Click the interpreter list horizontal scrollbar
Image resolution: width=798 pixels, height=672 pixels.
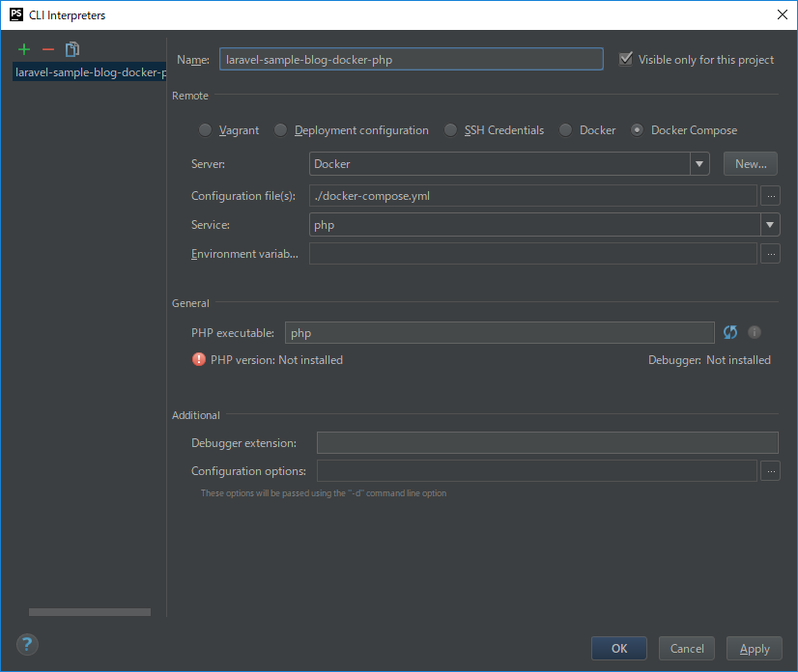[x=90, y=612]
